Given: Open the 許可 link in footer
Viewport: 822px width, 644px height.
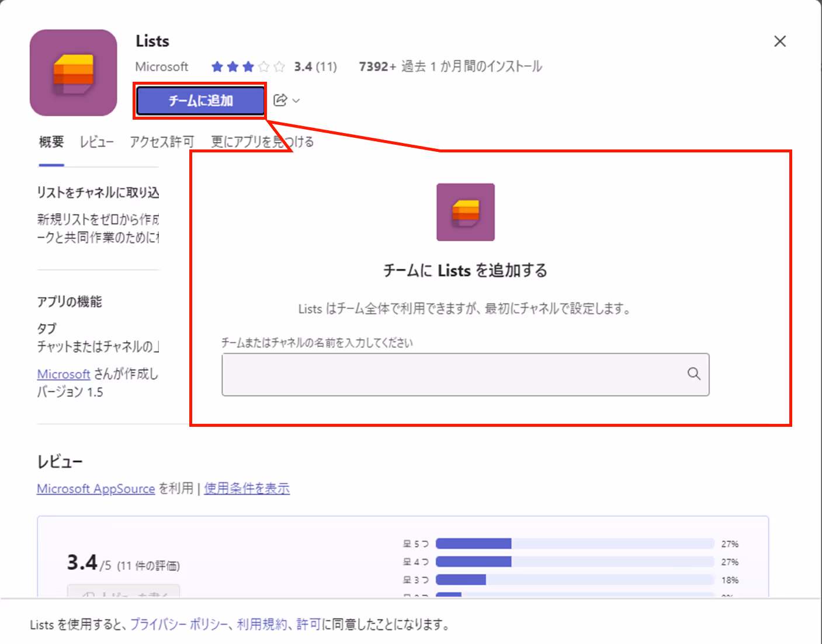Looking at the screenshot, I should point(309,624).
